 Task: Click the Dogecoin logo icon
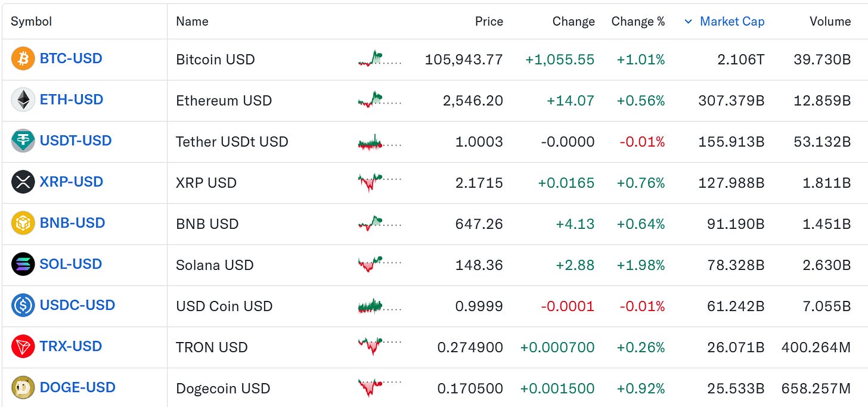point(23,387)
